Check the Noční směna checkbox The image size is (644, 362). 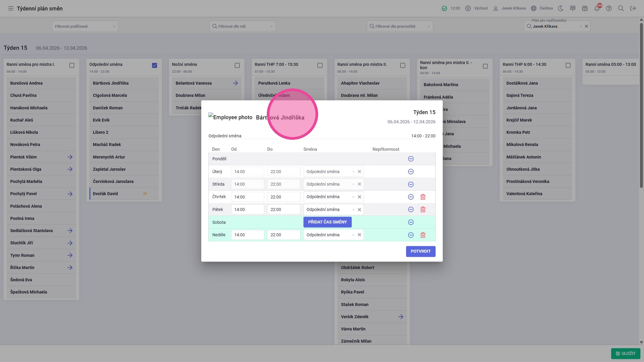237,65
